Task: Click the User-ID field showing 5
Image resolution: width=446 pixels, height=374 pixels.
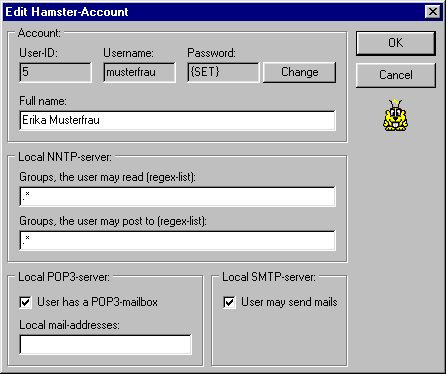Action: [55, 72]
